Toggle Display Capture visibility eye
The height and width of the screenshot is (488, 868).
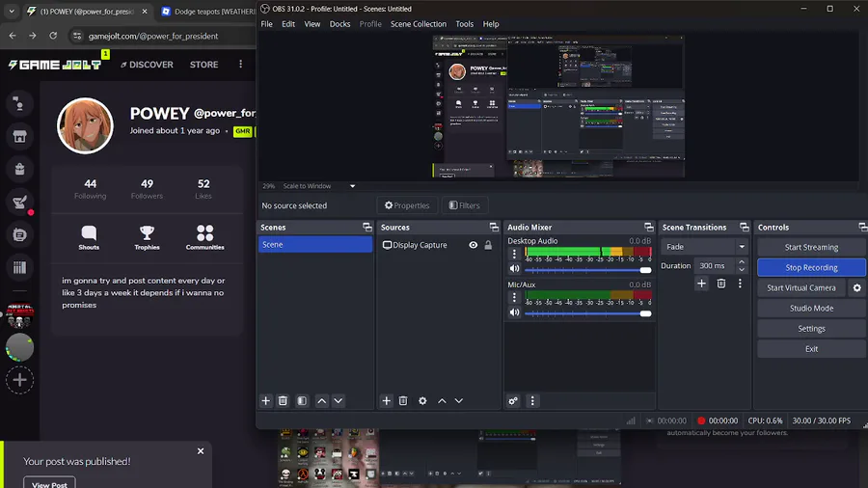coord(474,245)
